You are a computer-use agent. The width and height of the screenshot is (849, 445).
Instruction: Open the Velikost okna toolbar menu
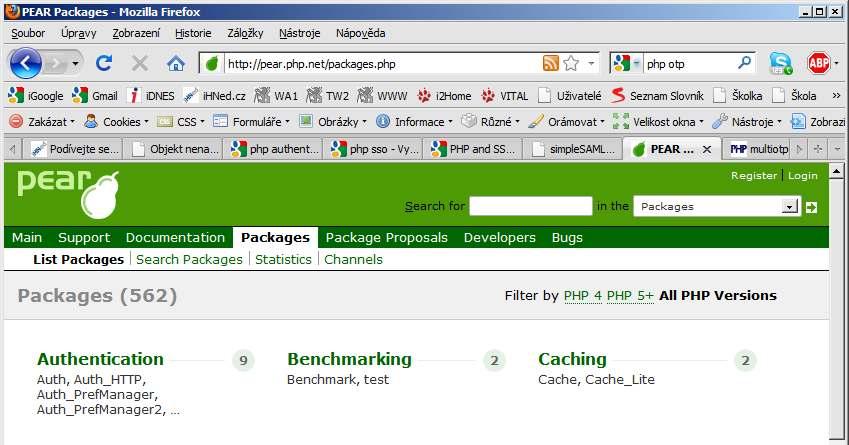point(658,122)
